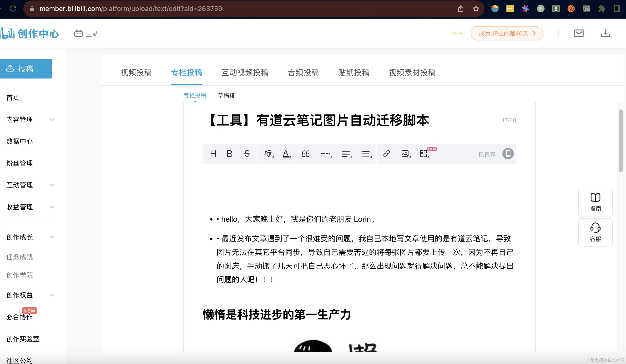Click into the hello Lorin paragraph
The image size is (626, 364).
[x=298, y=219]
